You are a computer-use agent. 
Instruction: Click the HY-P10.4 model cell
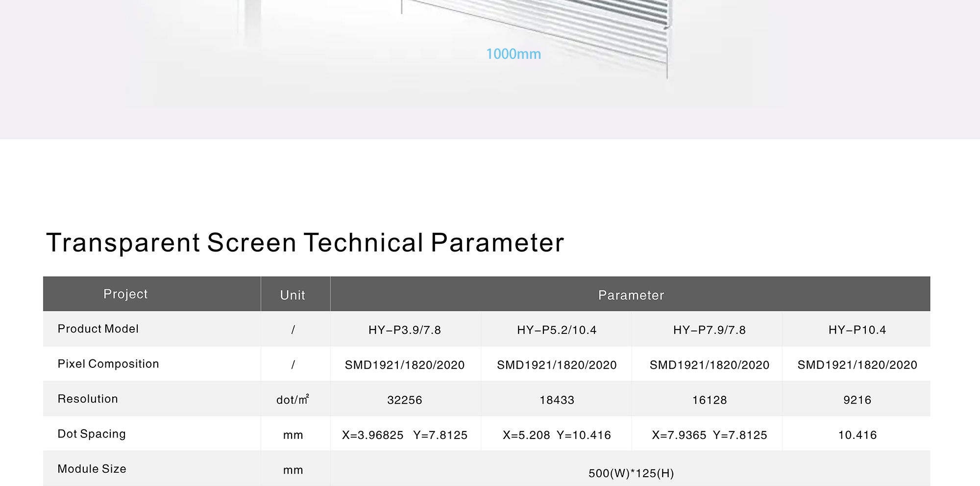click(857, 330)
